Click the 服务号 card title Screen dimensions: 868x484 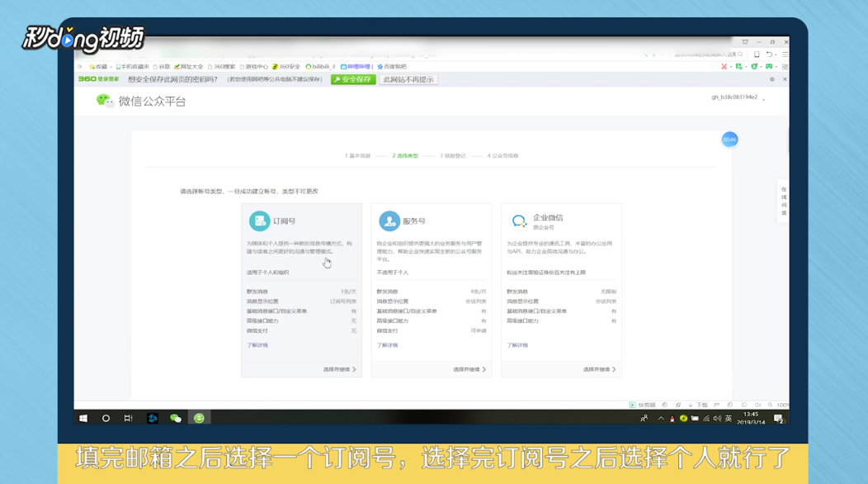point(414,221)
